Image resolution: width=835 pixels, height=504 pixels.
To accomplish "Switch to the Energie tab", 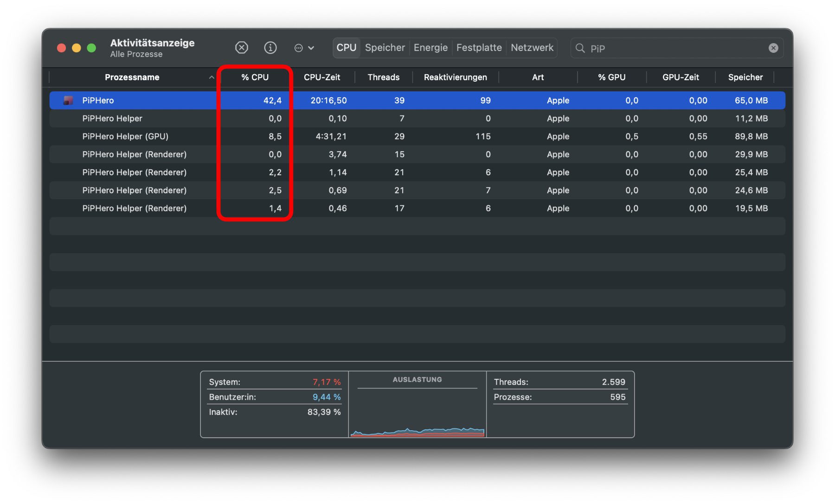I will [x=430, y=48].
